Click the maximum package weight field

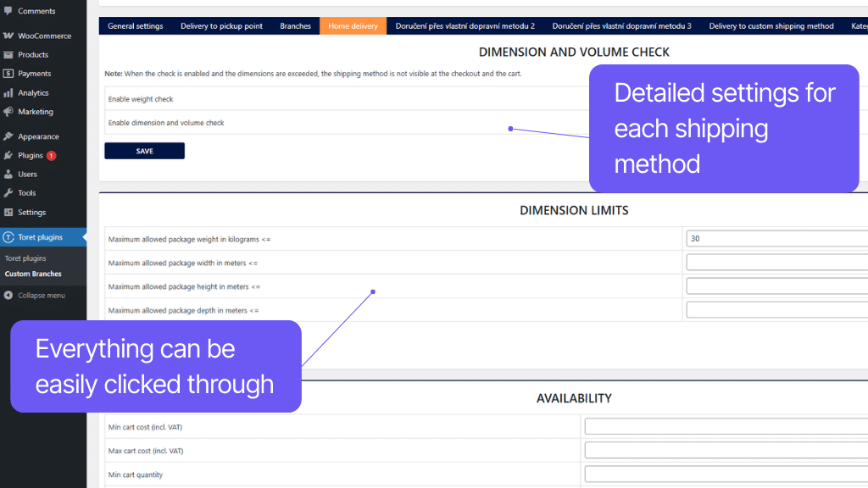coord(777,238)
